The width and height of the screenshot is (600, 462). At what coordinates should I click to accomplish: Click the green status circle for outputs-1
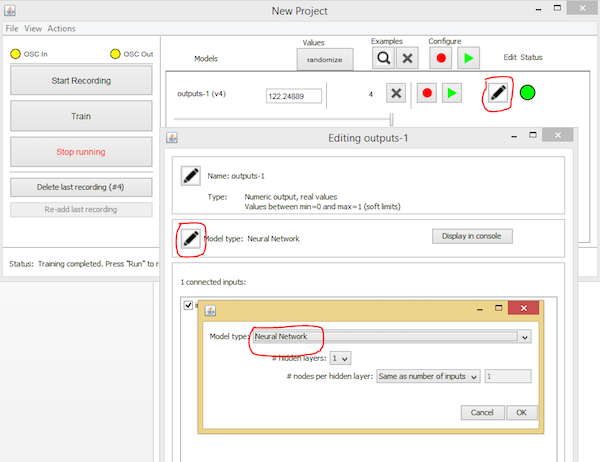[x=527, y=94]
